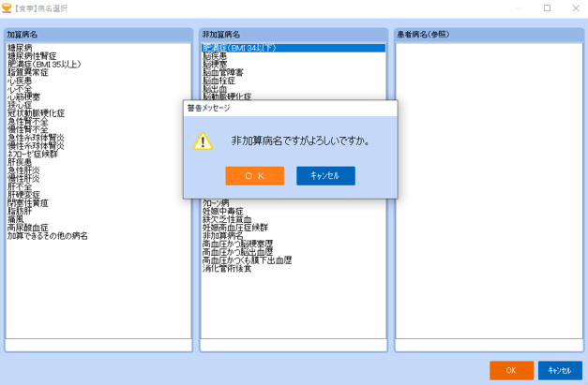This screenshot has width=588, height=385.
Task: Select 糖尿病性腎症 in the list
Action: (x=32, y=56)
